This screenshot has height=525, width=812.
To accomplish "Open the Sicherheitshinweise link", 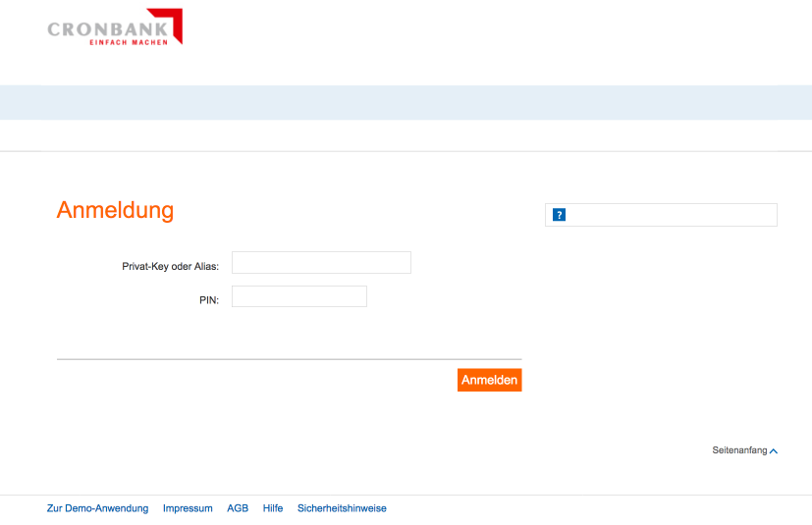I will pos(342,508).
